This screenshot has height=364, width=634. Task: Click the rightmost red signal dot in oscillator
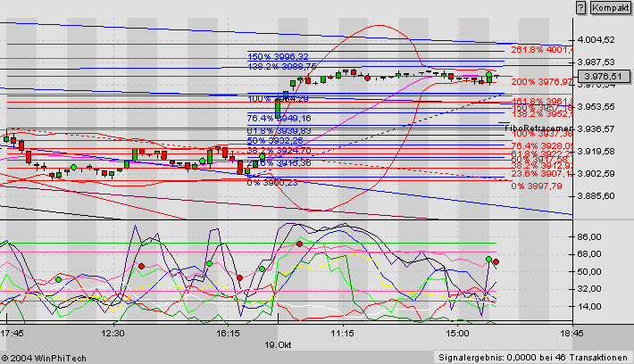point(496,262)
